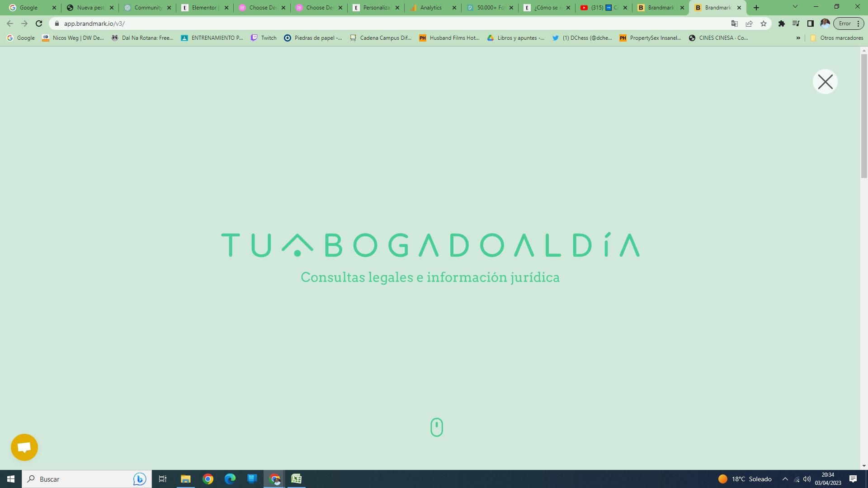Open the media control playlist icon
The width and height of the screenshot is (868, 488).
(796, 23)
